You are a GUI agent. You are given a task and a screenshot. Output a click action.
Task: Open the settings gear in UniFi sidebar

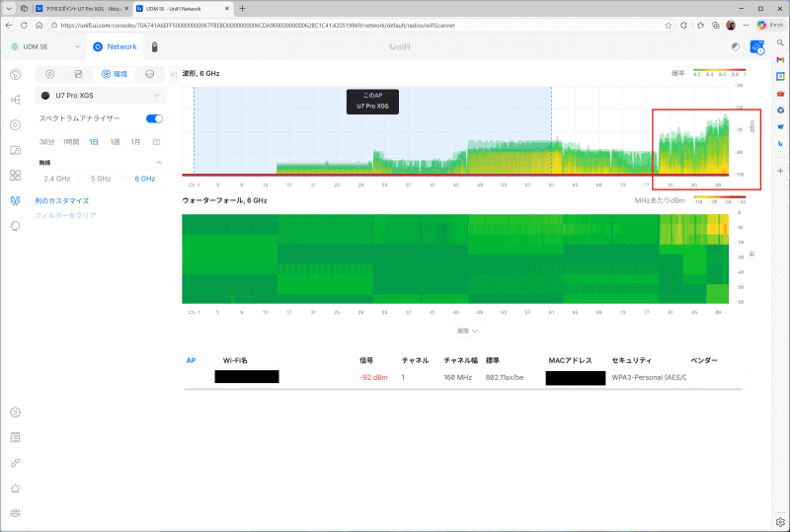coord(16,413)
